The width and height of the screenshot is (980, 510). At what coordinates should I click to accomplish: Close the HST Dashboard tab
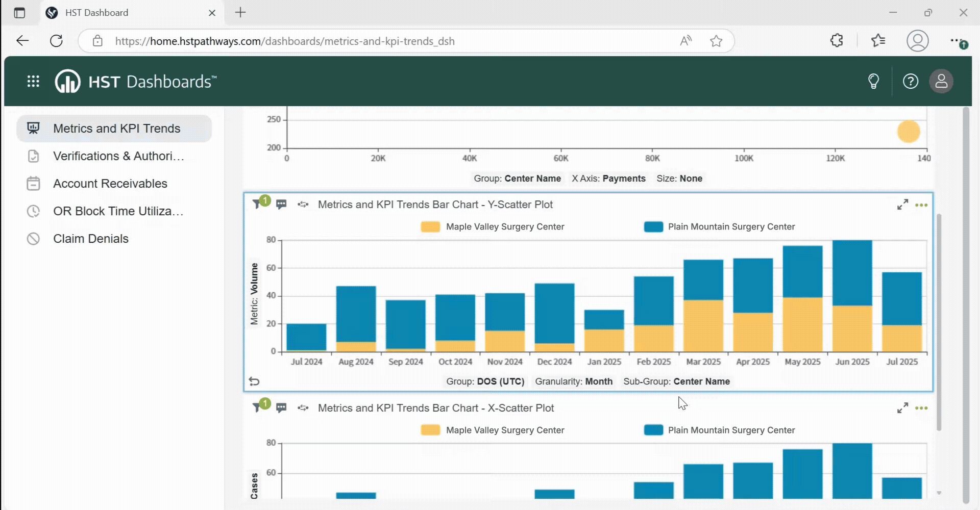(x=212, y=13)
